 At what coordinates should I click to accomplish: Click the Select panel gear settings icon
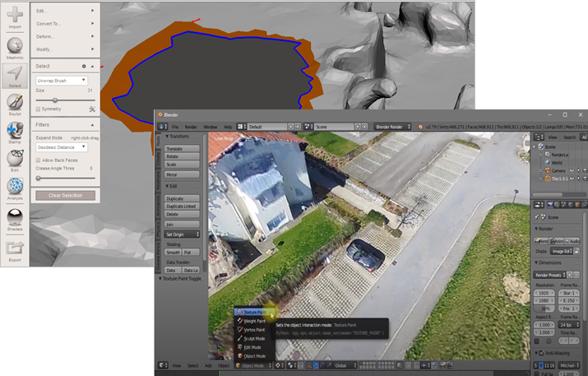(x=84, y=66)
